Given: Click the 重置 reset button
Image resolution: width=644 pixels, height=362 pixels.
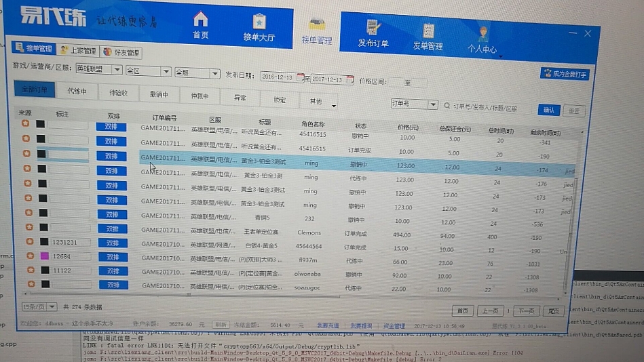Looking at the screenshot, I should click(x=574, y=110).
